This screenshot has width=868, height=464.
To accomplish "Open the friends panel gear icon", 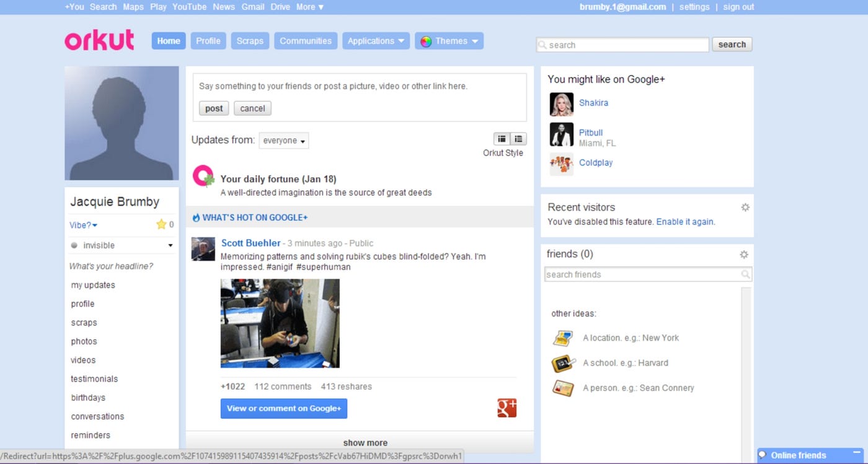I will 743,254.
